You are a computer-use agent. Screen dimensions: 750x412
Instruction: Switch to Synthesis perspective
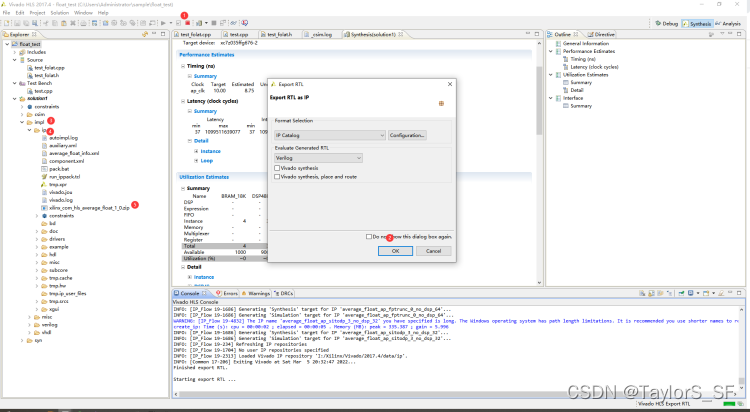tap(696, 23)
